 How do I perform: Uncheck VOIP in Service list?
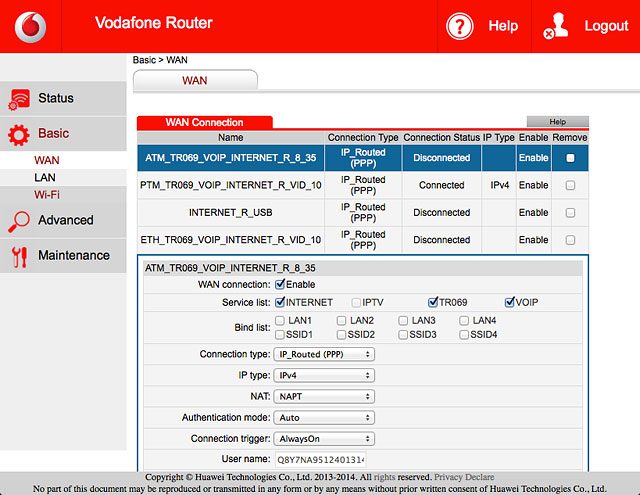point(509,302)
